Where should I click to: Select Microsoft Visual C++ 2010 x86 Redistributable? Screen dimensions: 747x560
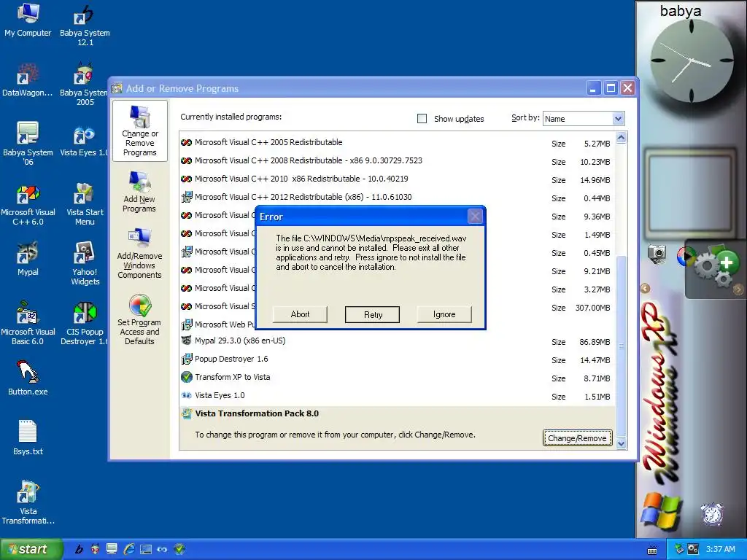[398, 179]
